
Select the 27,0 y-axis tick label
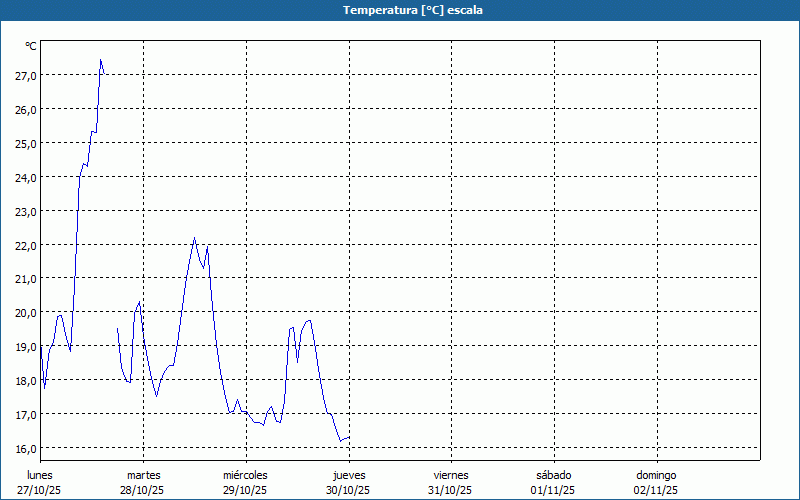click(x=26, y=75)
